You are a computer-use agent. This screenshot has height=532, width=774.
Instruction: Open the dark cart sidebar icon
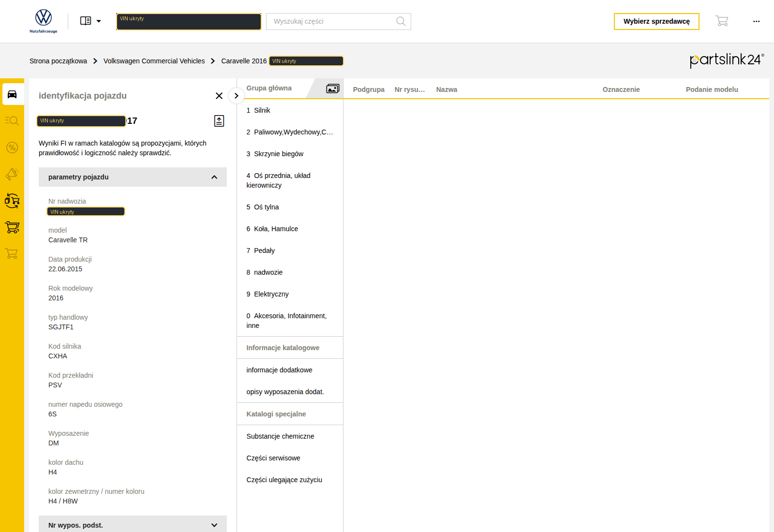click(12, 227)
